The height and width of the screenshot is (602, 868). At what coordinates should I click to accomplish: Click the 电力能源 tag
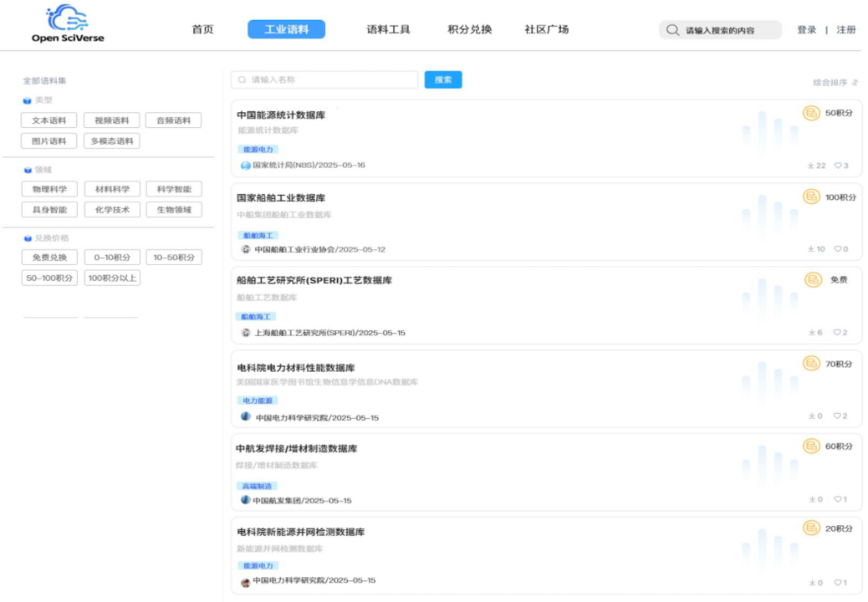click(x=258, y=400)
